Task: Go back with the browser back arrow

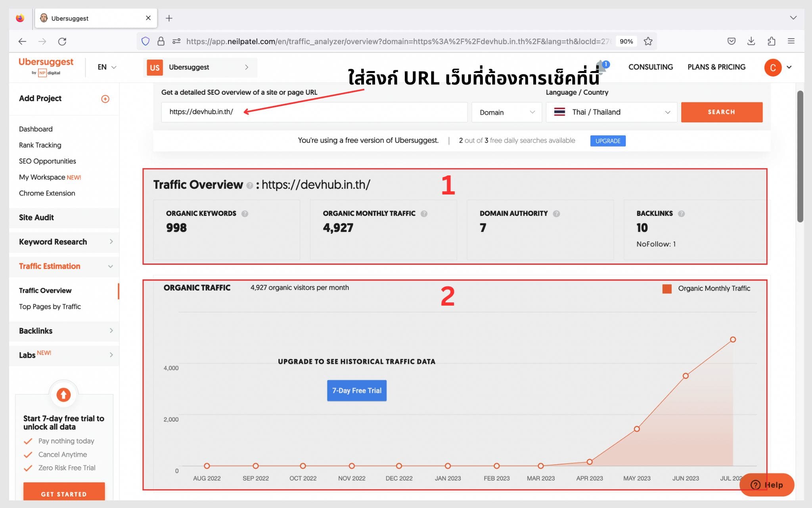Action: coord(22,41)
